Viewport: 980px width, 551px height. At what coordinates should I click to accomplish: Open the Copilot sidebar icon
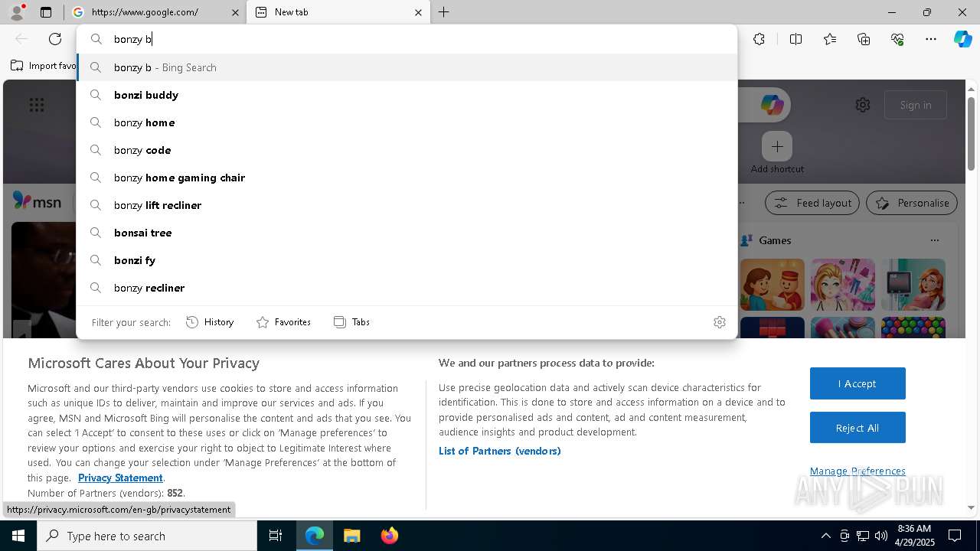pyautogui.click(x=962, y=39)
